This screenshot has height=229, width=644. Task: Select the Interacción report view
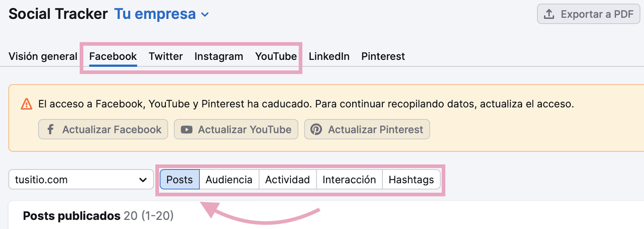point(349,180)
